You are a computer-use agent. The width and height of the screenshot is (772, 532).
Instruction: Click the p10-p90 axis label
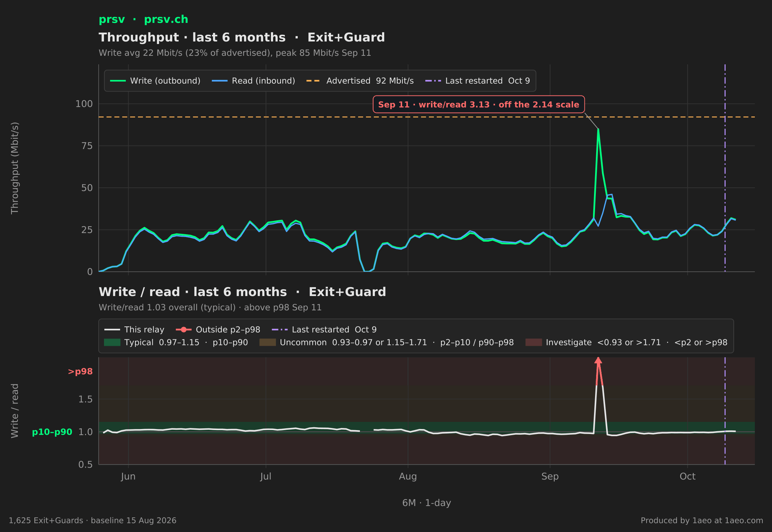coord(52,432)
